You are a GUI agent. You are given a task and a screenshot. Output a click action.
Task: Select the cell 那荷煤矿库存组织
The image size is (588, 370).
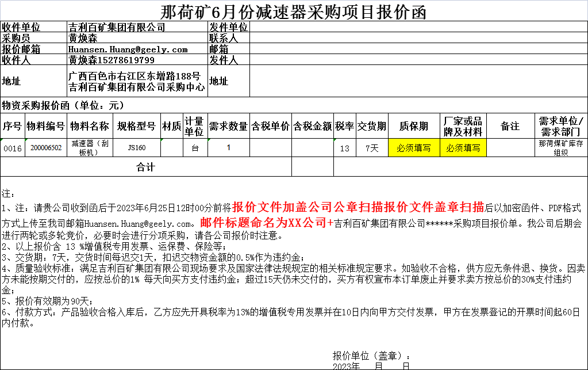[x=561, y=148]
